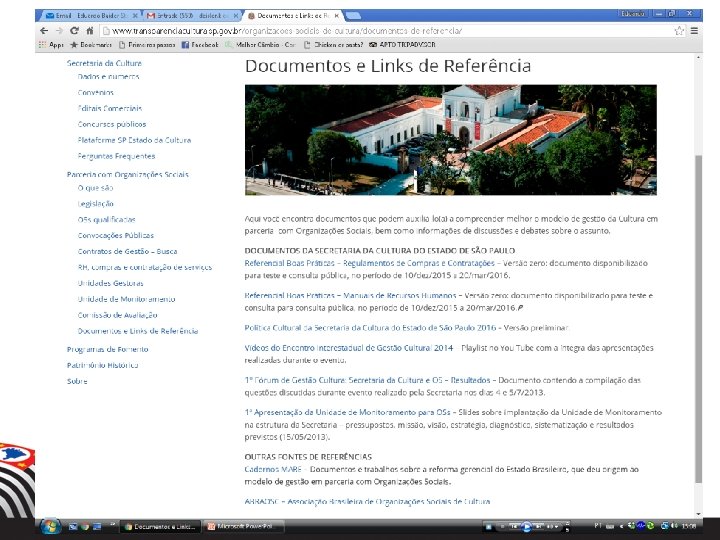Open Programas de Fomento menu section

(x=107, y=349)
